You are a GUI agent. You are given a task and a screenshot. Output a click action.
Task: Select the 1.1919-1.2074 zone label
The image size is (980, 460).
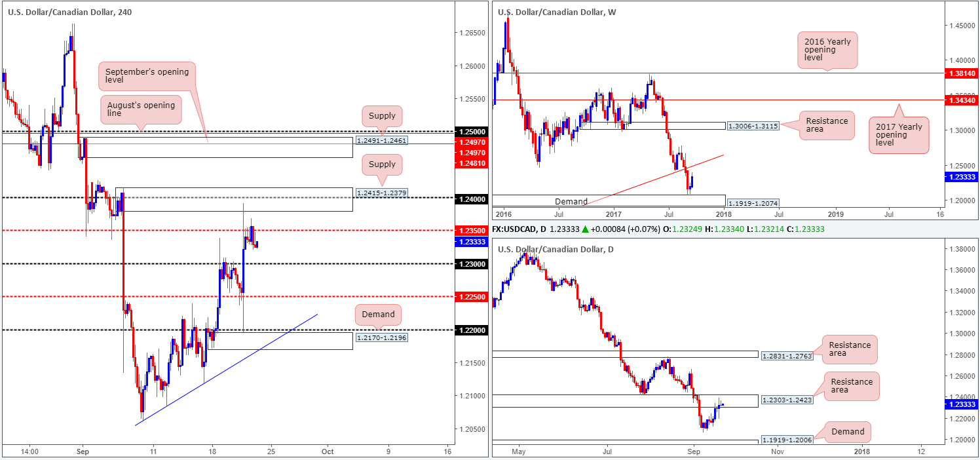pos(753,203)
